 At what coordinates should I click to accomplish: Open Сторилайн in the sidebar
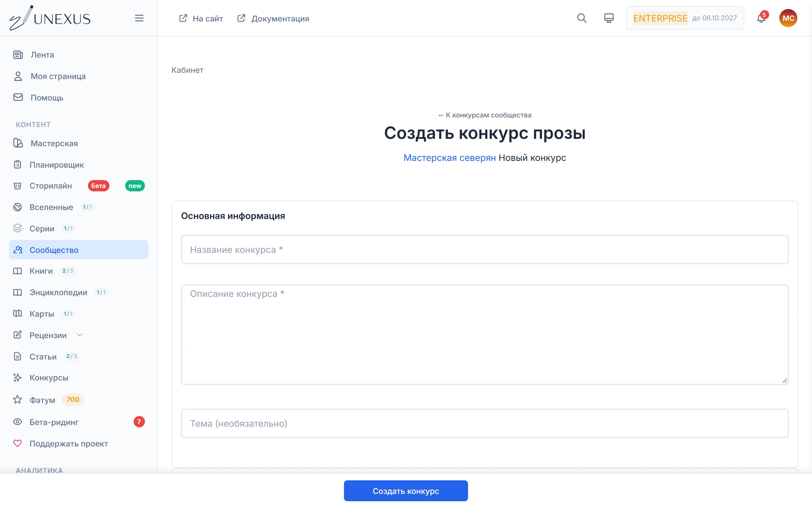(x=78, y=186)
